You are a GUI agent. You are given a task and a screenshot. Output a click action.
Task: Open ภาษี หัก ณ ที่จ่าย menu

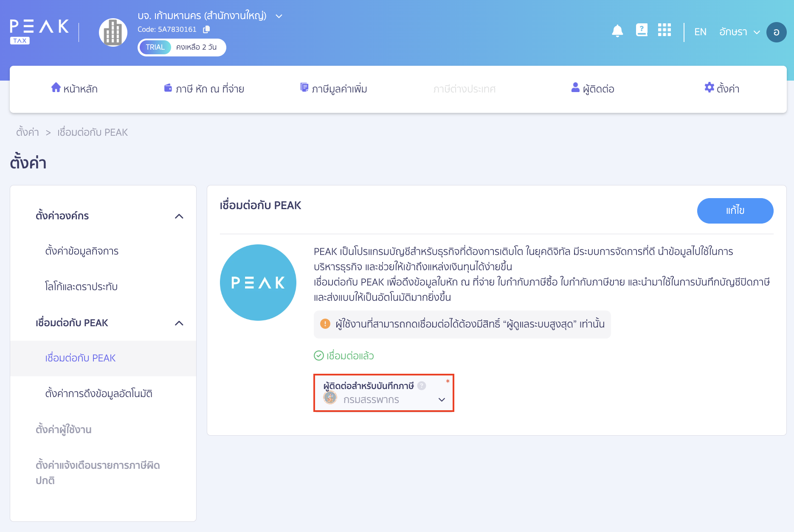pyautogui.click(x=204, y=89)
